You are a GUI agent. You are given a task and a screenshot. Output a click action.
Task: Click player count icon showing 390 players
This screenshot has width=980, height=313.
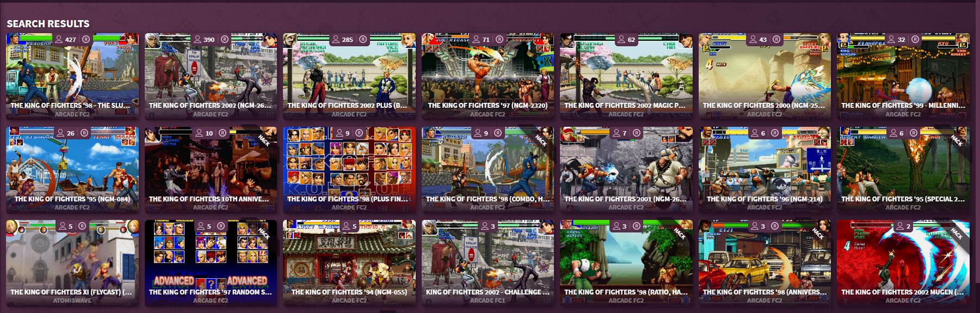tap(198, 39)
